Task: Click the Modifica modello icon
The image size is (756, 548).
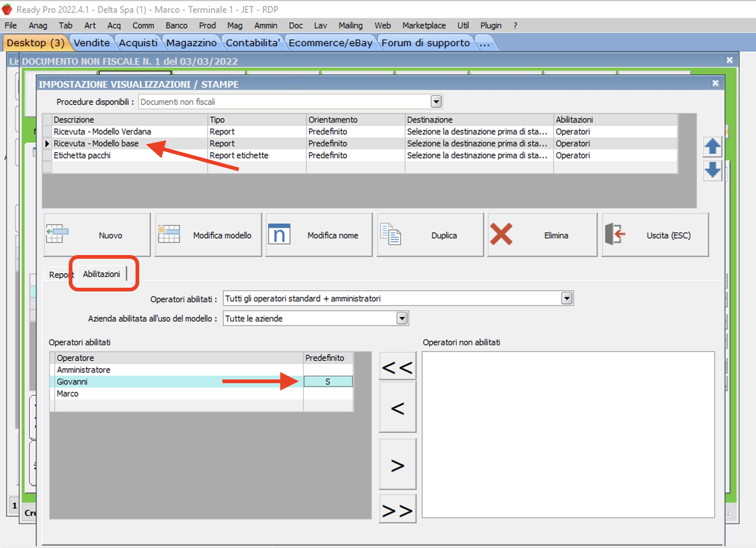Action: coord(169,234)
